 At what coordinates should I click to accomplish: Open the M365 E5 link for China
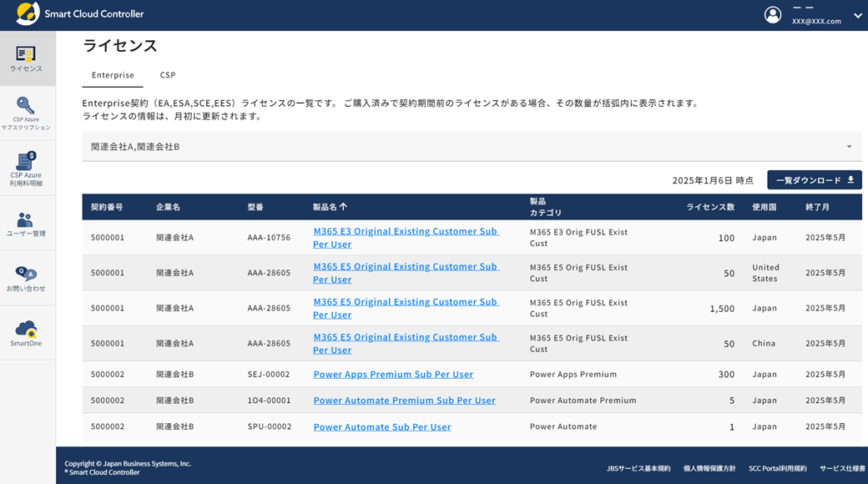coord(406,344)
